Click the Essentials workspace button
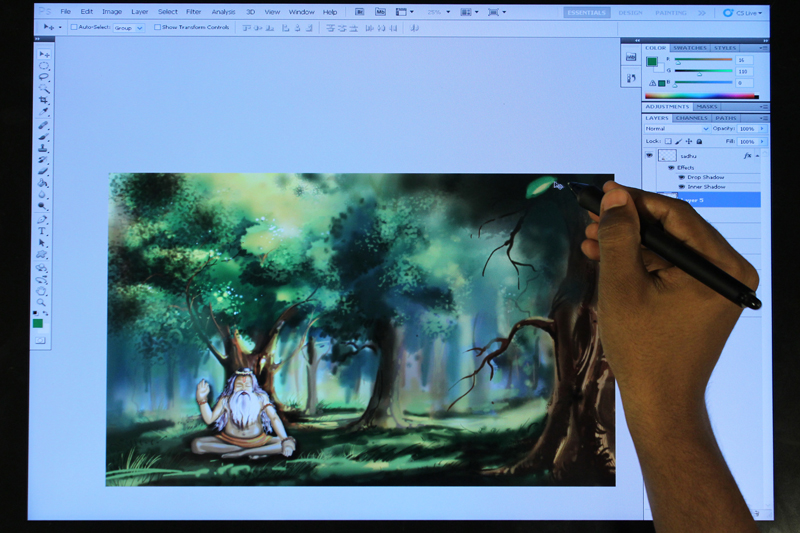 point(585,13)
